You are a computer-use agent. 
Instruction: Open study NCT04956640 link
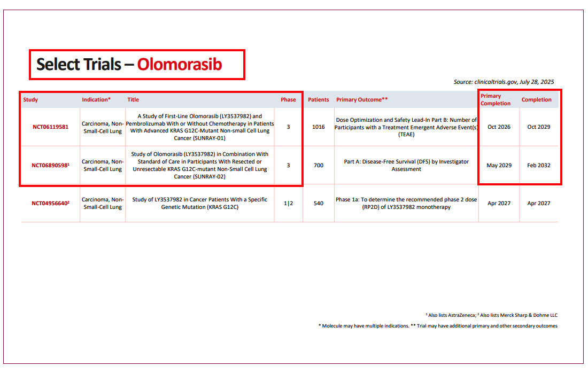(x=50, y=204)
